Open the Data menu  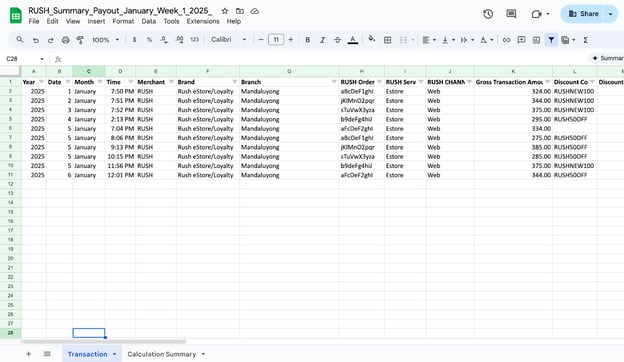click(x=148, y=21)
